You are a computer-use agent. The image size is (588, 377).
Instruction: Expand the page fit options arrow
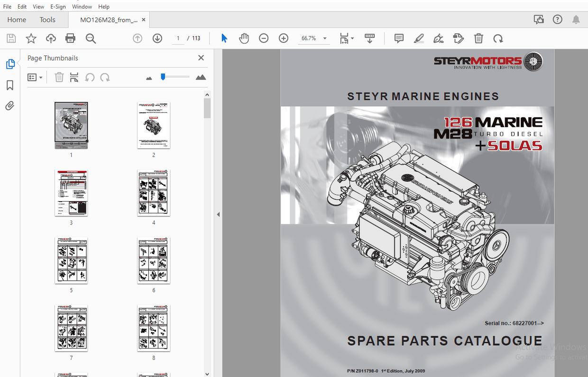click(352, 38)
